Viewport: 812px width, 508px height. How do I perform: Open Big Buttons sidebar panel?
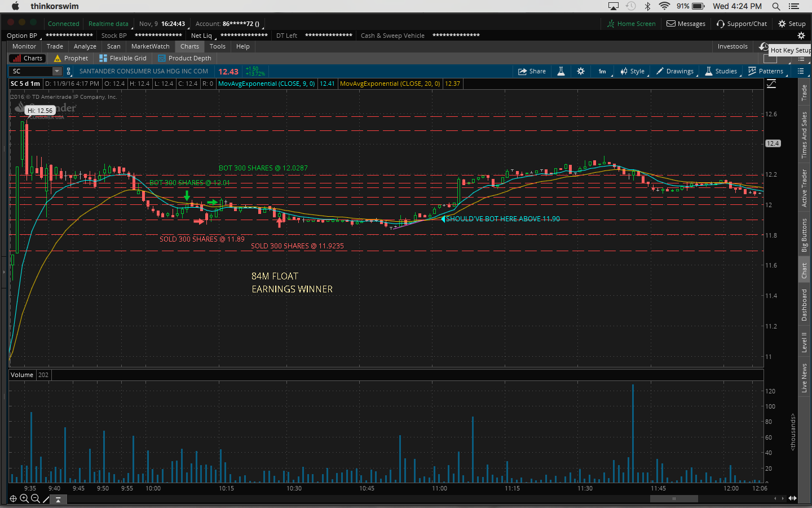(804, 235)
